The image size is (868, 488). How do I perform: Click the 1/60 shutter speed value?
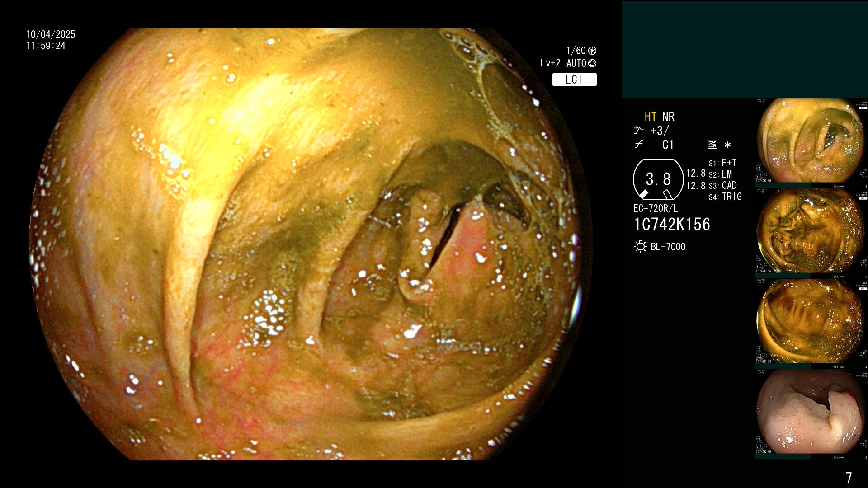576,51
